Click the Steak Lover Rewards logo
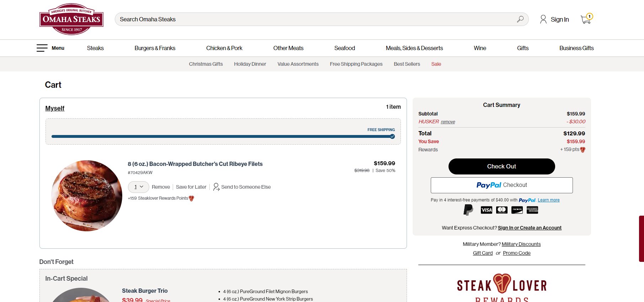Image resolution: width=644 pixels, height=302 pixels. click(502, 288)
